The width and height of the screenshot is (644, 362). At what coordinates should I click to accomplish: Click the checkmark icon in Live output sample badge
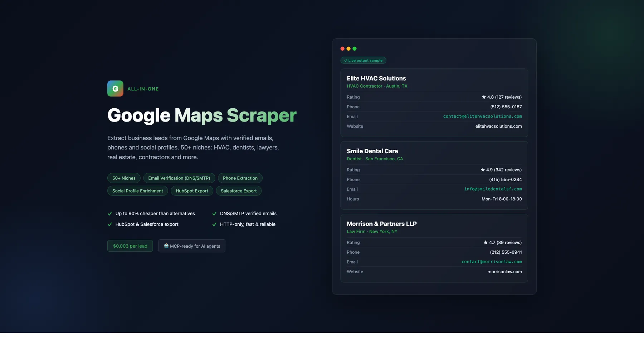[x=346, y=60]
